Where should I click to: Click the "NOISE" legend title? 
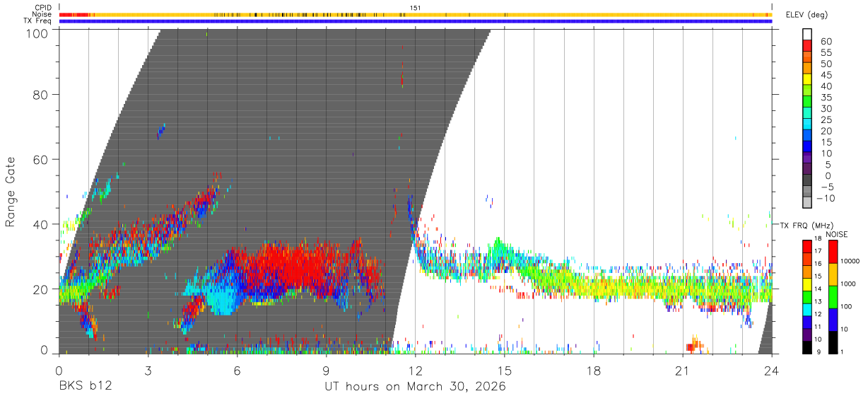[x=836, y=234]
